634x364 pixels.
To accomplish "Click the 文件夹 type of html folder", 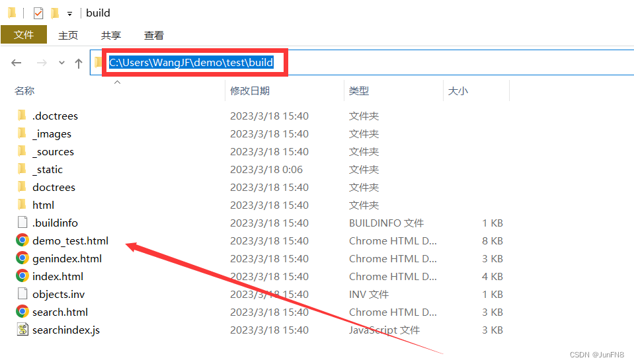I will coord(364,205).
